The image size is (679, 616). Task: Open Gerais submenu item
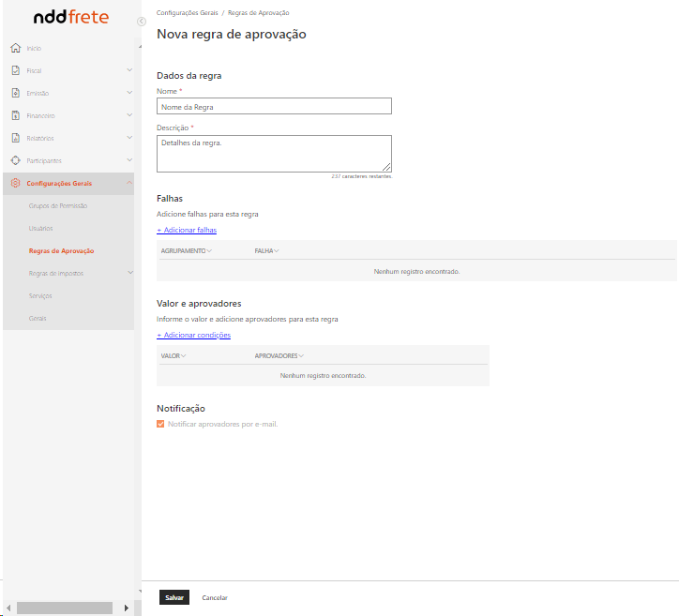coord(38,319)
